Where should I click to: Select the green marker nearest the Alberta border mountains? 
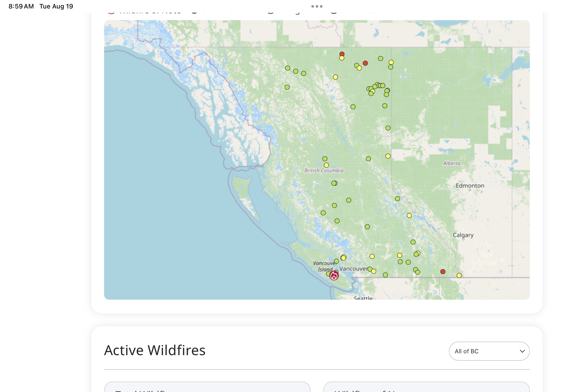(x=398, y=199)
